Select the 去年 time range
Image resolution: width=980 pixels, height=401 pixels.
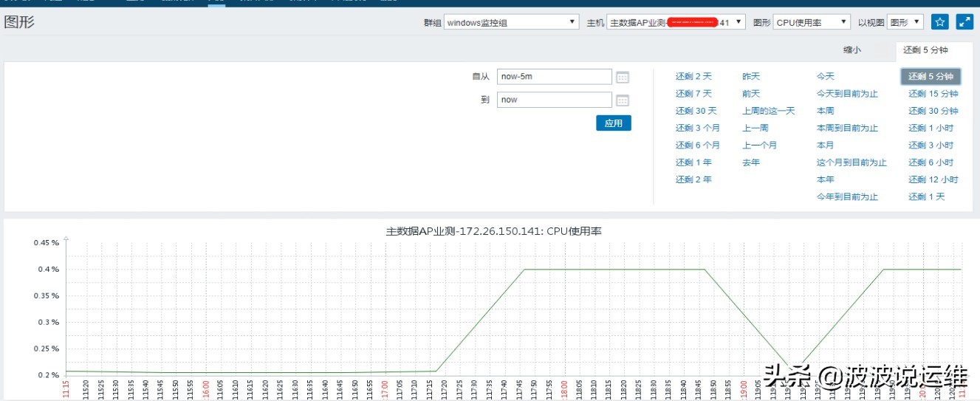point(751,162)
